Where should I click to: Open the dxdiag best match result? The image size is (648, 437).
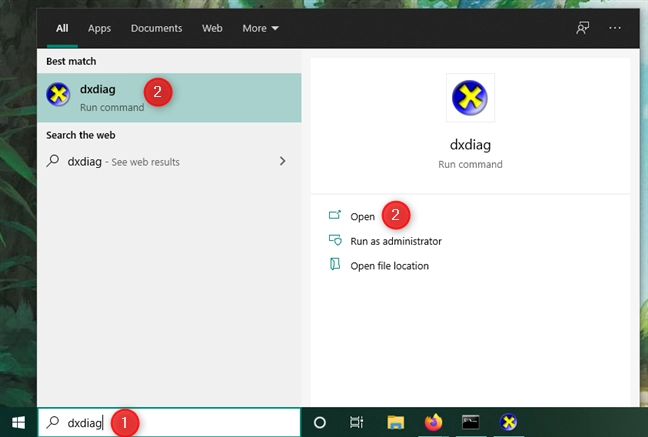point(169,98)
